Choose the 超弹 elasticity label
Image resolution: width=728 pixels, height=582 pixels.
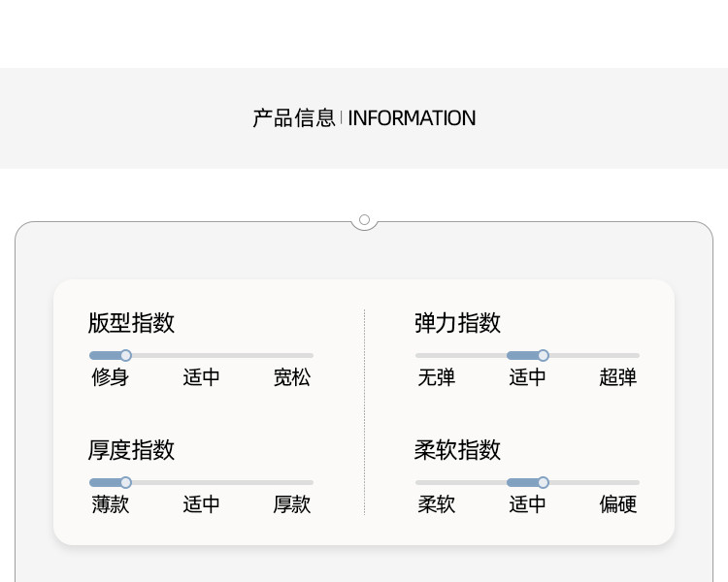click(x=618, y=377)
